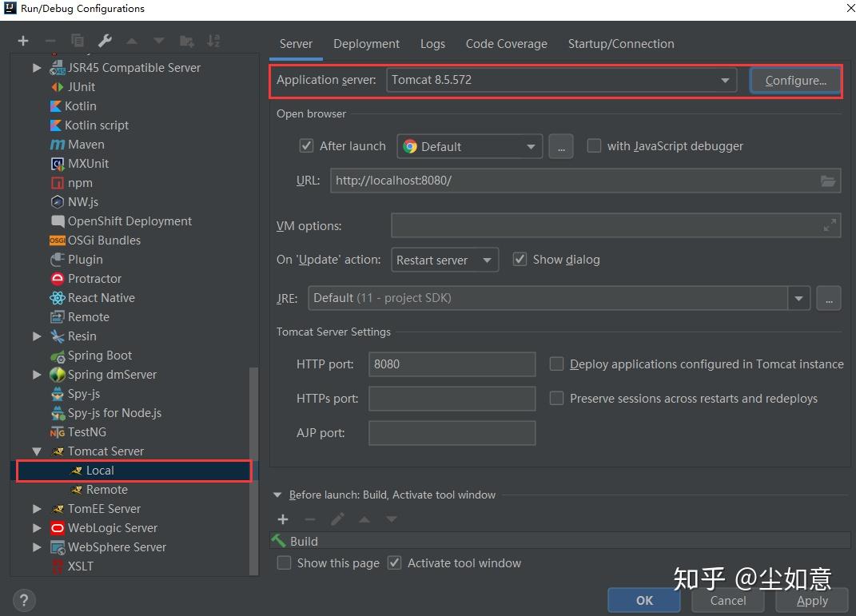Add a Before launch task with plus icon
Viewport: 856px width, 616px height.
click(283, 519)
